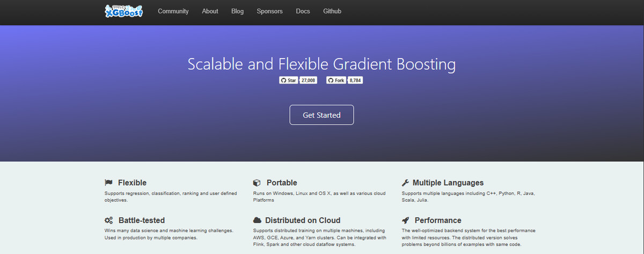This screenshot has height=254, width=644.
Task: Click the Battle-tested heading
Action: pos(142,220)
